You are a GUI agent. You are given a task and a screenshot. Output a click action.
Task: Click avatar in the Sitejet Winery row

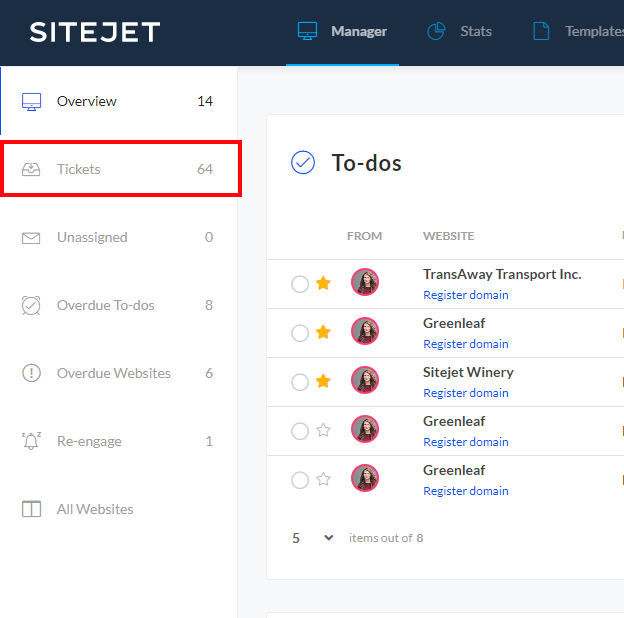365,381
